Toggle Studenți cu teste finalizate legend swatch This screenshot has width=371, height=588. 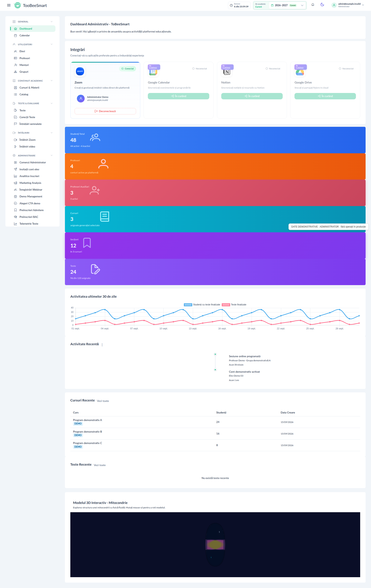click(x=188, y=305)
